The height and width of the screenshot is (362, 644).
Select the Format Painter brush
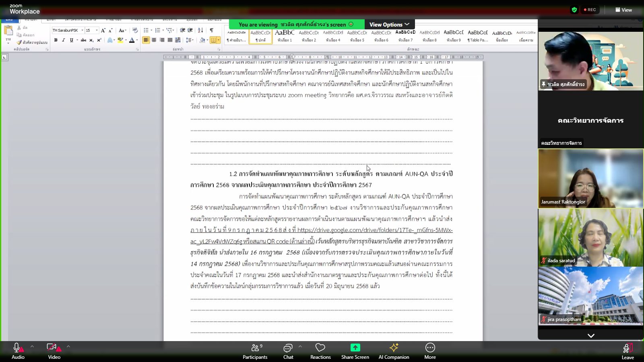click(x=19, y=42)
